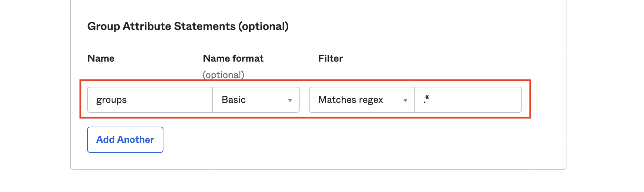Viewport: 644px width, 192px height.
Task: Click the Basic text in the selector
Action: 234,100
